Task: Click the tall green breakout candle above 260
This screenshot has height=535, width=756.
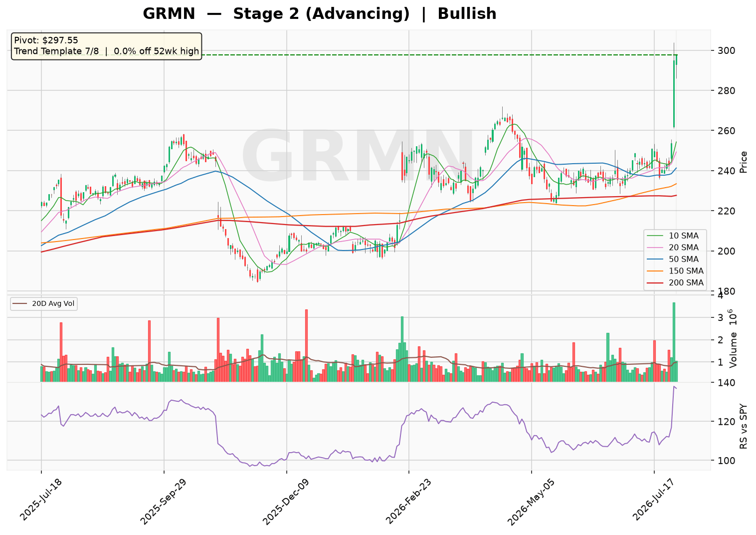Action: click(674, 94)
